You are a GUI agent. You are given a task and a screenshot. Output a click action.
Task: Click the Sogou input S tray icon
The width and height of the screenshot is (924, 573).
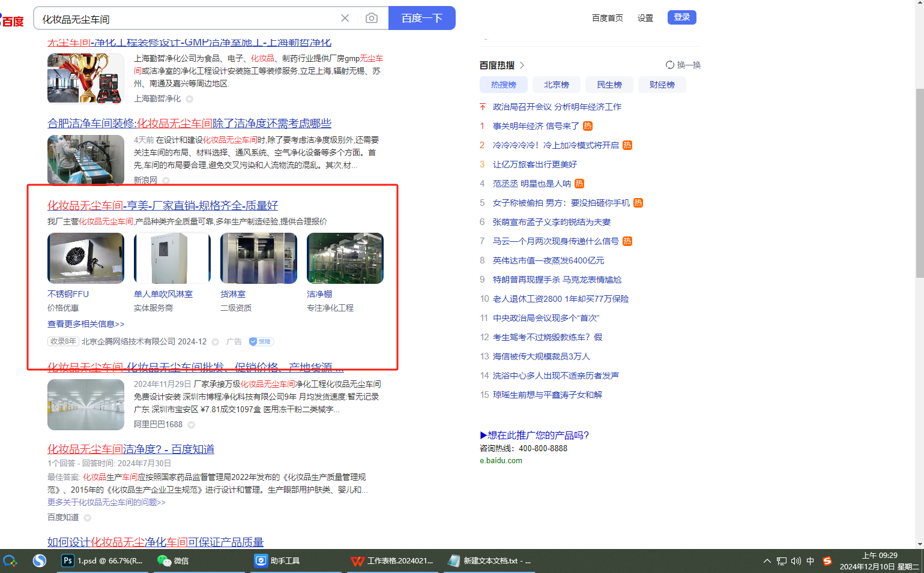pyautogui.click(x=827, y=561)
